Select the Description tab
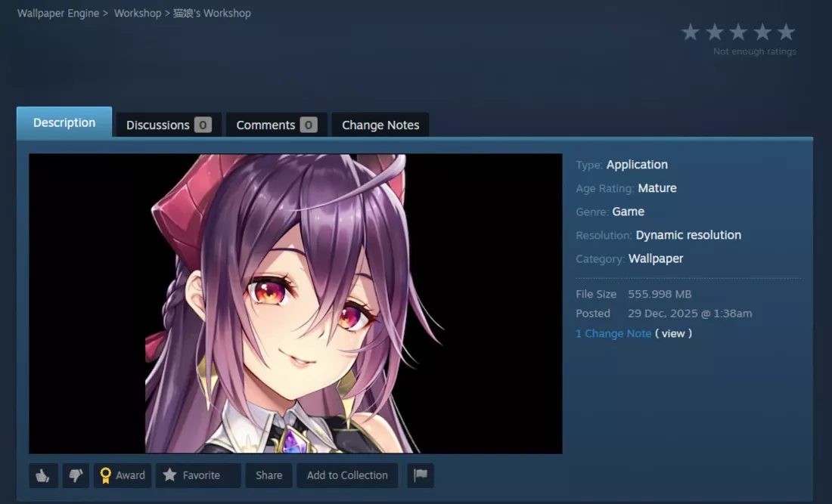 click(x=64, y=122)
